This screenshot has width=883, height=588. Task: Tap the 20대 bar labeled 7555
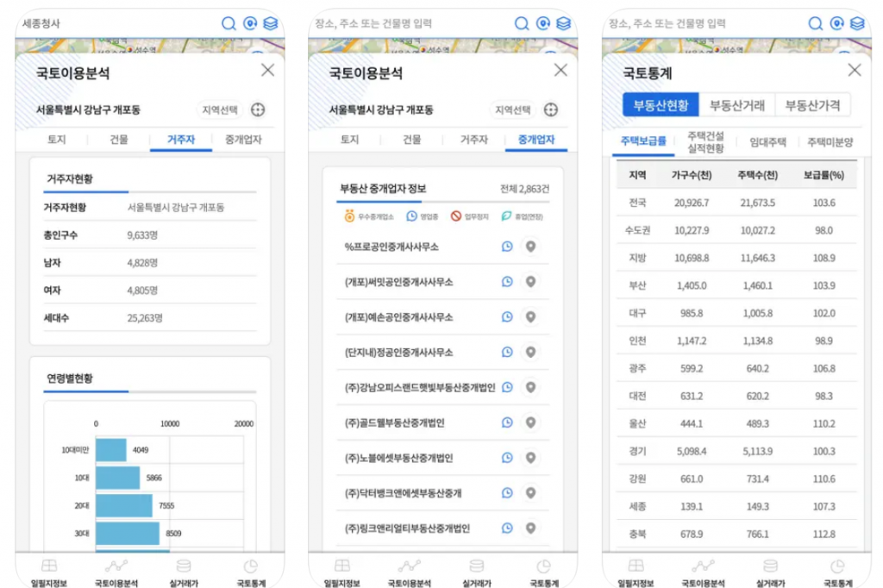[124, 505]
